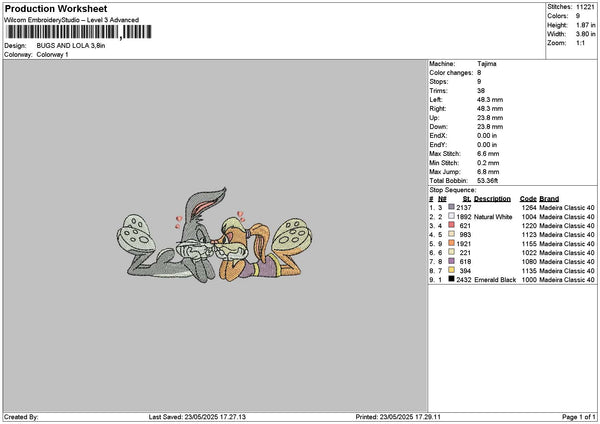
Task: Click the Wilcom EmbroideryStudio subtitle text
Action: (x=72, y=20)
